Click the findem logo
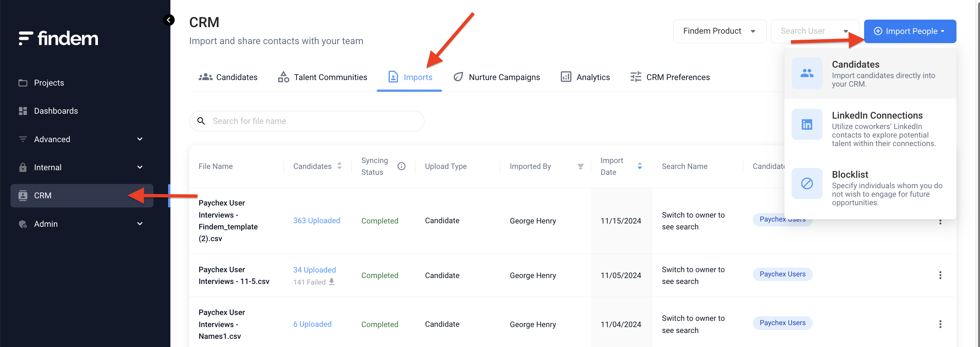 tap(58, 39)
